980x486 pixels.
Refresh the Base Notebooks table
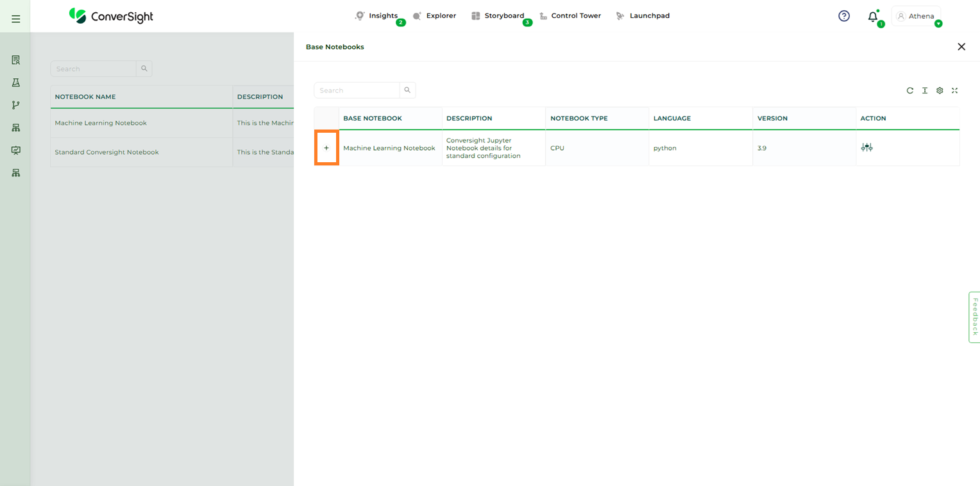(909, 90)
